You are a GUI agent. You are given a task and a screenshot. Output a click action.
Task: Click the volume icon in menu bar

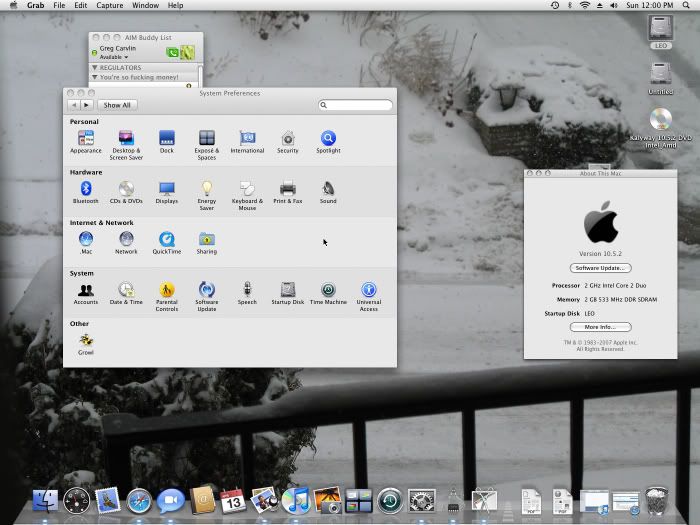point(614,5)
